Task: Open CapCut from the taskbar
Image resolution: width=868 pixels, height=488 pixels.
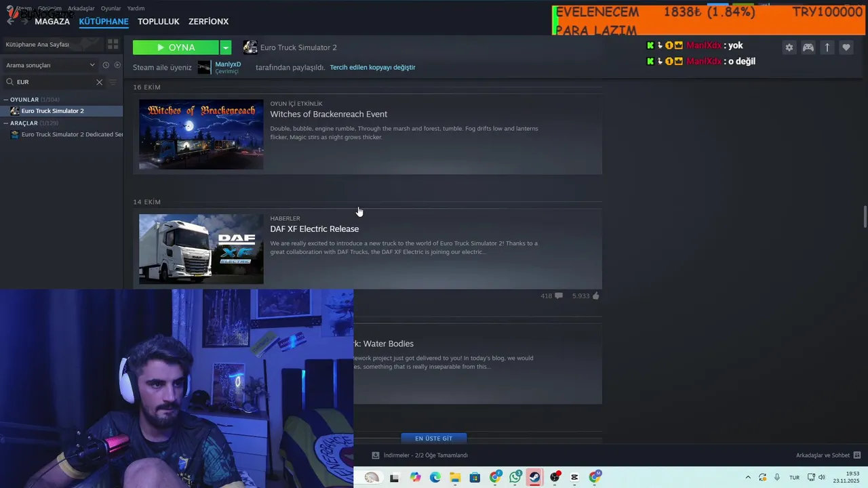Action: [575, 477]
